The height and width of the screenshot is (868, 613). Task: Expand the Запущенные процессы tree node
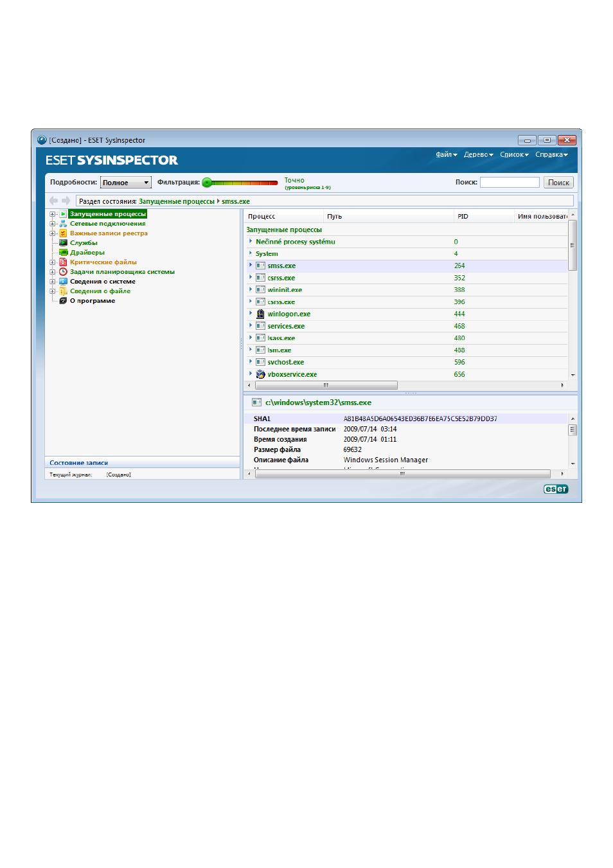53,214
